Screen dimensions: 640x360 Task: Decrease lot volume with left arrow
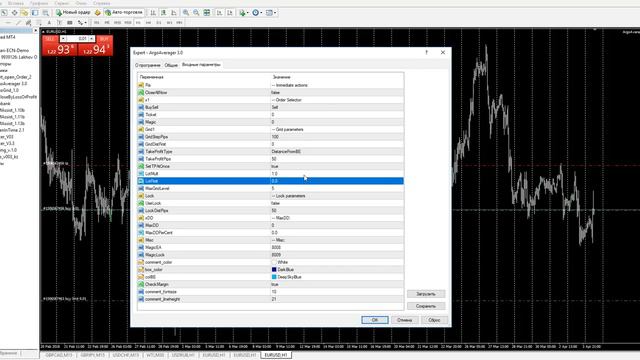coord(63,38)
